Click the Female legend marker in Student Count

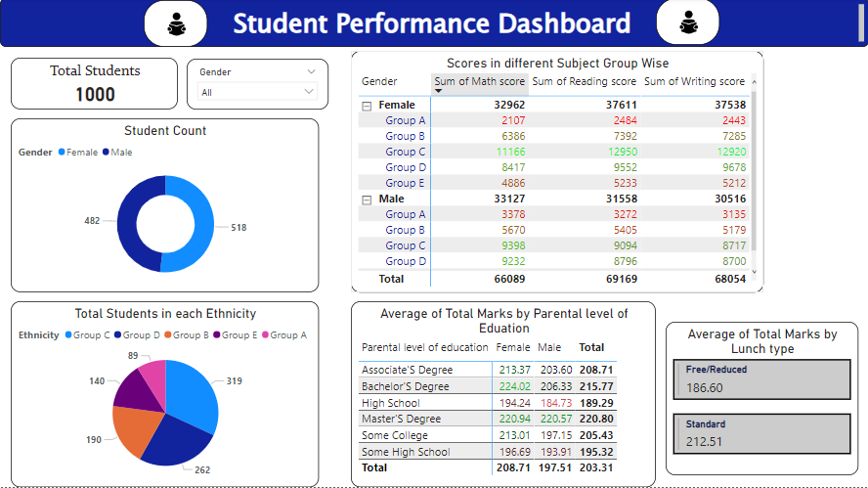click(63, 153)
